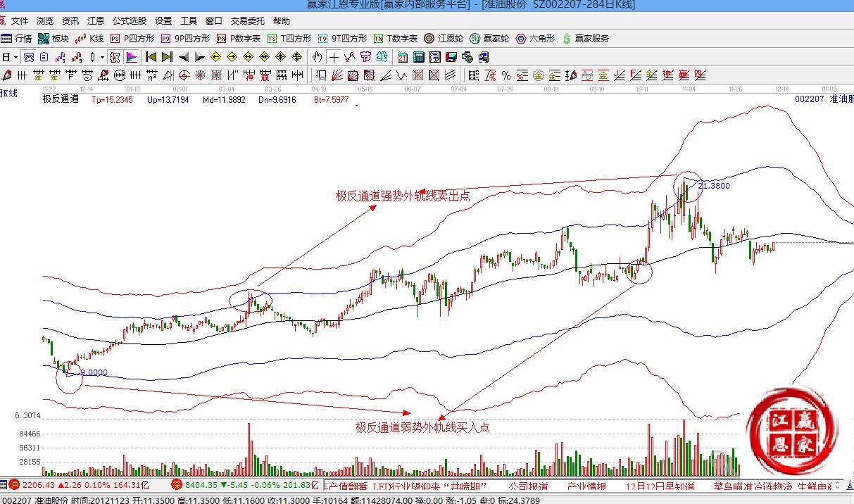Jump to first bar with skip-back icon
Viewport: 854px width, 504px height.
(x=150, y=57)
